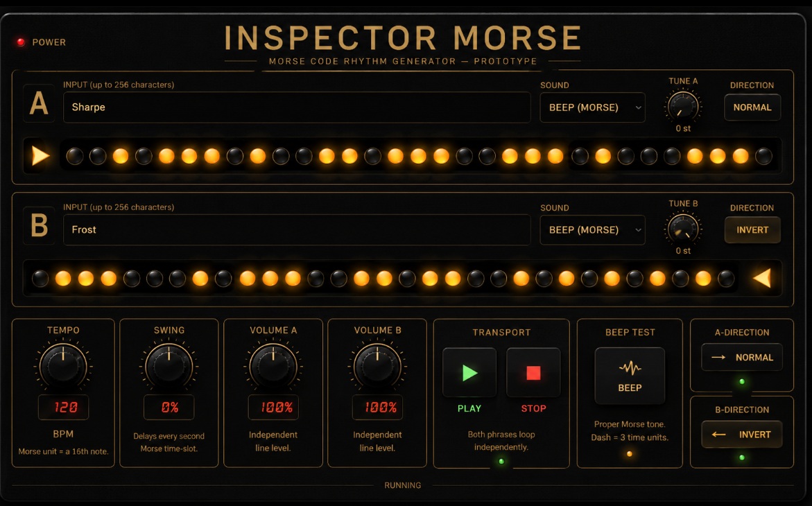
Task: Focus input B field containing Frost
Action: 297,230
